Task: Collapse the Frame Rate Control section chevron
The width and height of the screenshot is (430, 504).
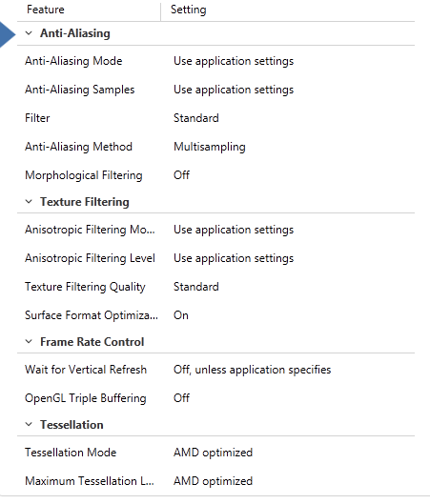Action: [29, 341]
